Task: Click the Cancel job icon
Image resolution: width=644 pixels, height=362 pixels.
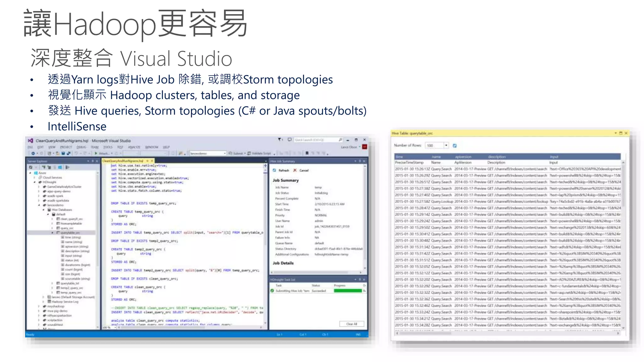Action: click(x=295, y=170)
